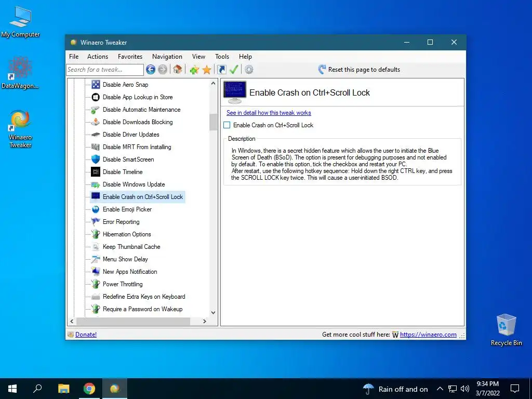Select 'Enable Crash on Ctrl+Scroll Lock' tree item
The width and height of the screenshot is (532, 399).
pos(143,197)
